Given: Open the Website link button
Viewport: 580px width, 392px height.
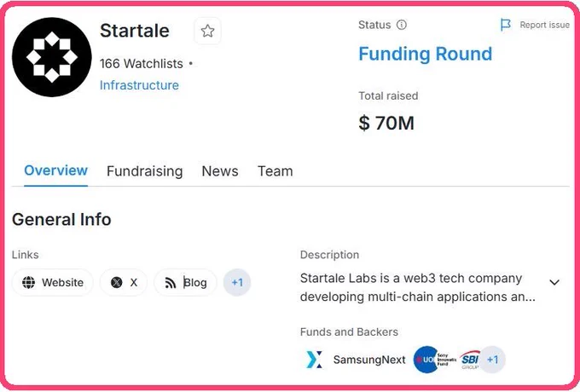Looking at the screenshot, I should (53, 283).
